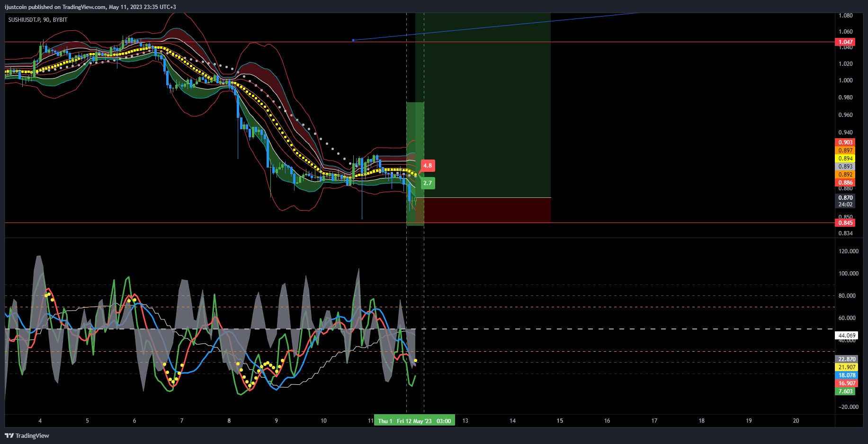This screenshot has height=444, width=868.
Task: Click the gray 22.870 indicator value label
Action: 847,359
